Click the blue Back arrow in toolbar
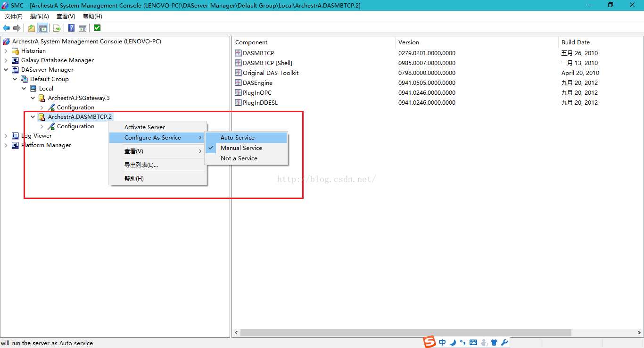The image size is (644, 348). click(x=6, y=28)
